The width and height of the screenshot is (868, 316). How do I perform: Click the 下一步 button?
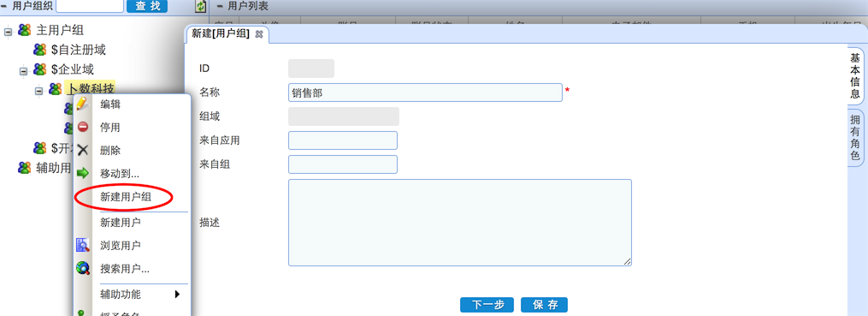point(487,305)
